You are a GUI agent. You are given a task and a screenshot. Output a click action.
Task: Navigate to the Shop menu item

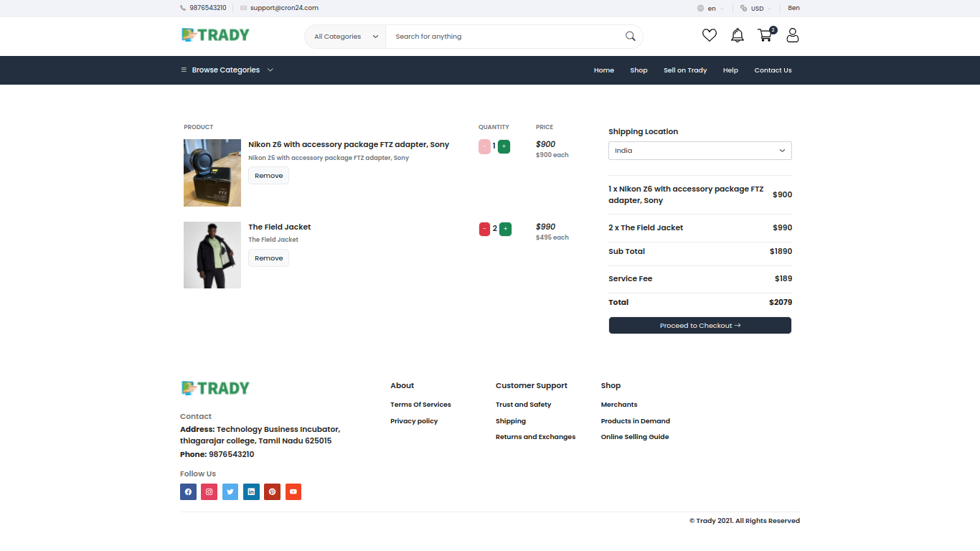[639, 70]
